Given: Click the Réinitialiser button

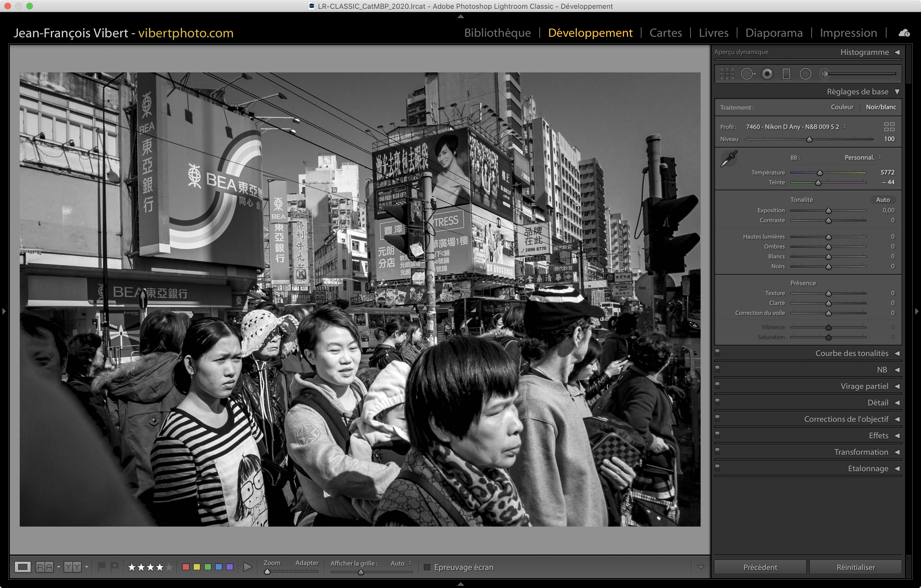Looking at the screenshot, I should (855, 567).
